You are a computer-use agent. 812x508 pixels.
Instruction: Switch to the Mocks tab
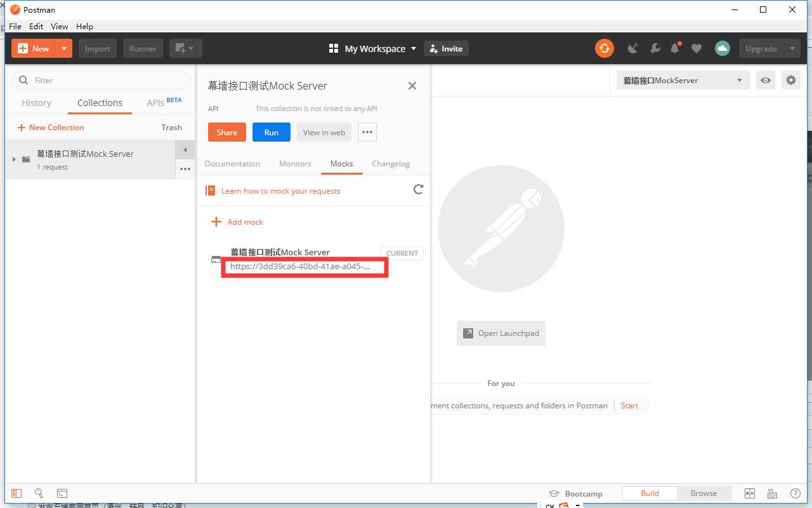pos(341,164)
